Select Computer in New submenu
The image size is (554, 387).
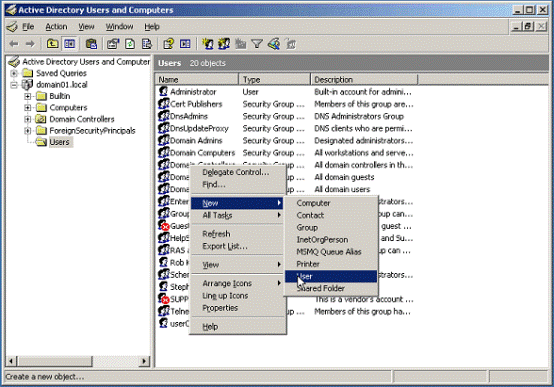pyautogui.click(x=331, y=203)
